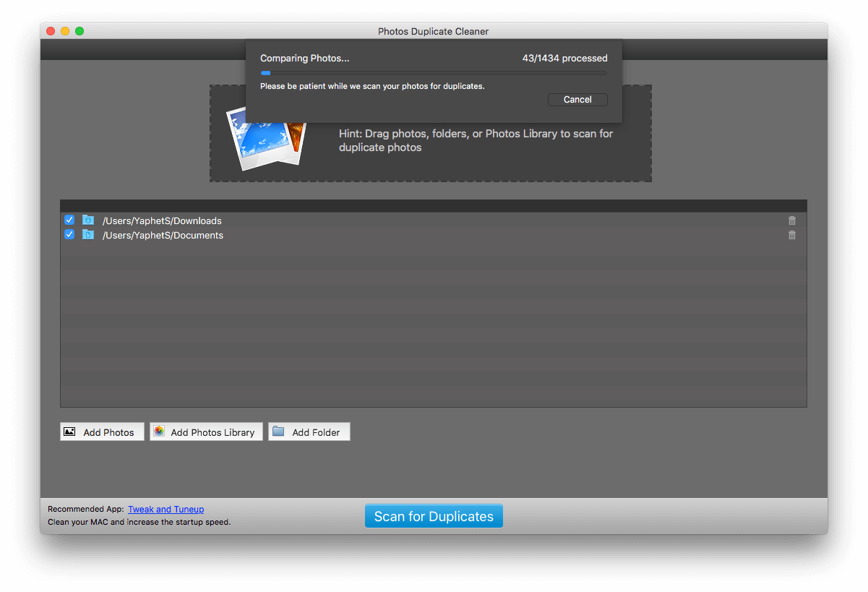This screenshot has width=868, height=592.
Task: Remove the Downloads entry via its trash icon
Action: pyautogui.click(x=791, y=220)
